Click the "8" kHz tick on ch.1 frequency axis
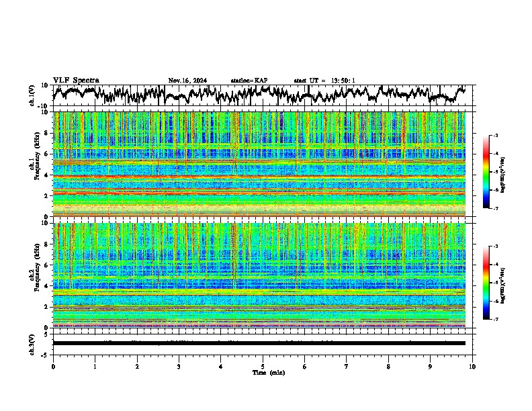This screenshot has height=411, width=532. 48,133
